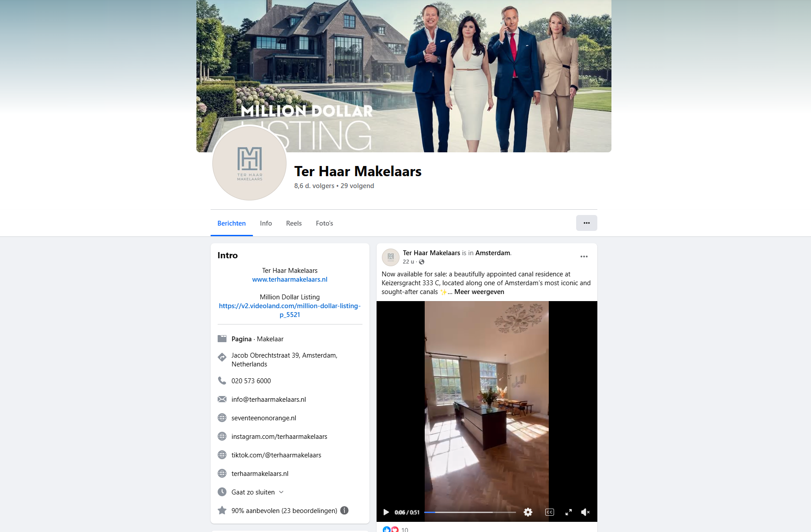Click the Intro heading
Image resolution: width=811 pixels, height=532 pixels.
[x=227, y=255]
